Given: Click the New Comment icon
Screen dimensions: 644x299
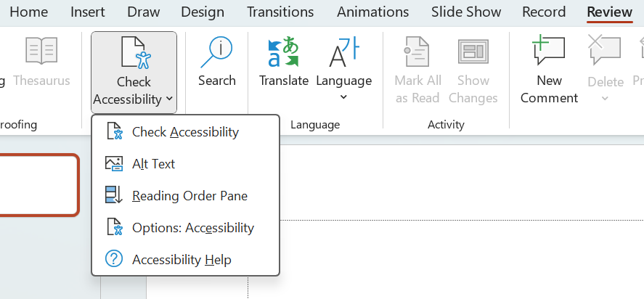Looking at the screenshot, I should (x=549, y=52).
